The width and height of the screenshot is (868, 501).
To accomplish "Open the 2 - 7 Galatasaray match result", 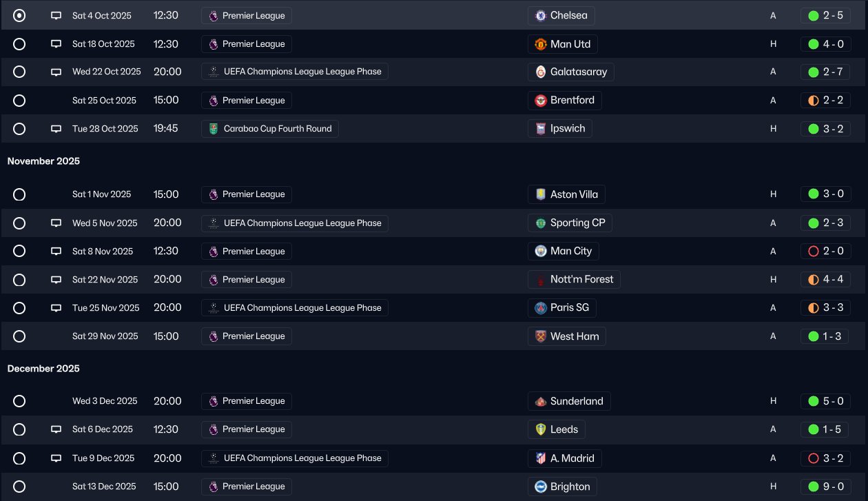I will pos(825,72).
